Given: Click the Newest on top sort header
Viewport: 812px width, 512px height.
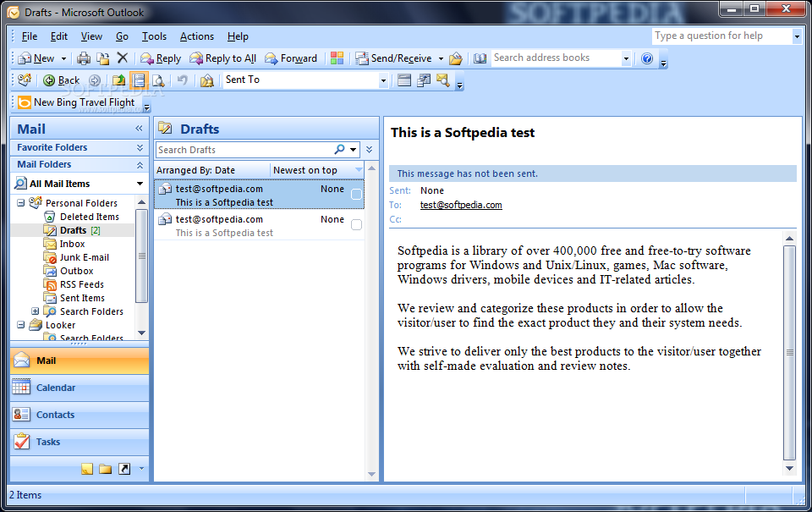Looking at the screenshot, I should [x=317, y=170].
